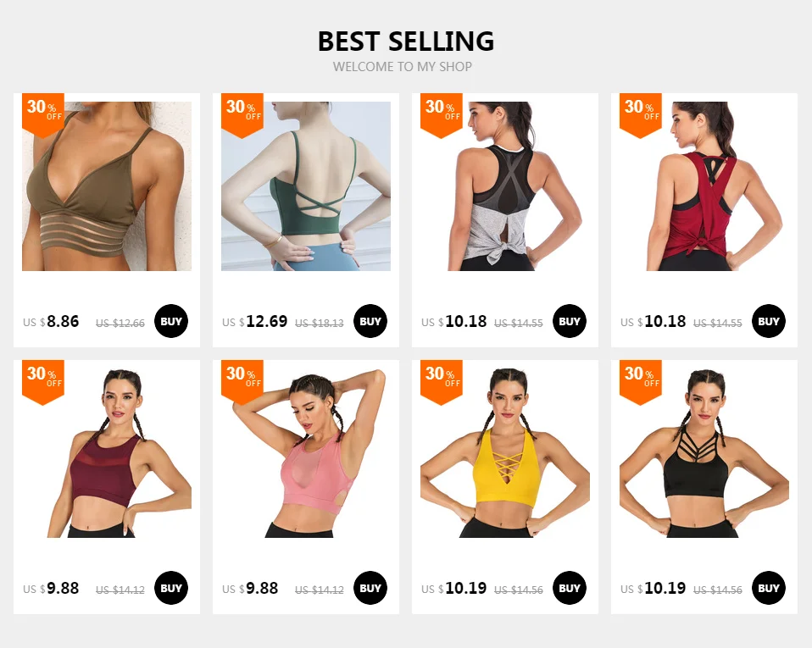Click BUY on the olive bralette
This screenshot has width=812, height=648.
171,321
